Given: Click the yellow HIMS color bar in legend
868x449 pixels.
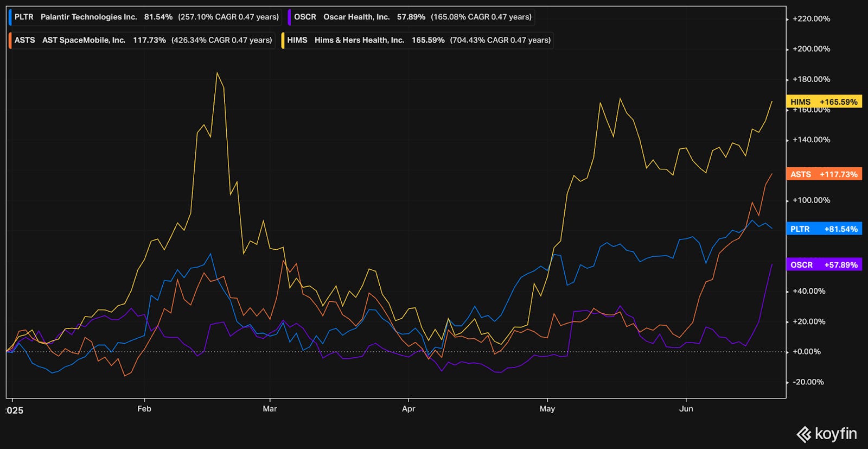Looking at the screenshot, I should [283, 40].
